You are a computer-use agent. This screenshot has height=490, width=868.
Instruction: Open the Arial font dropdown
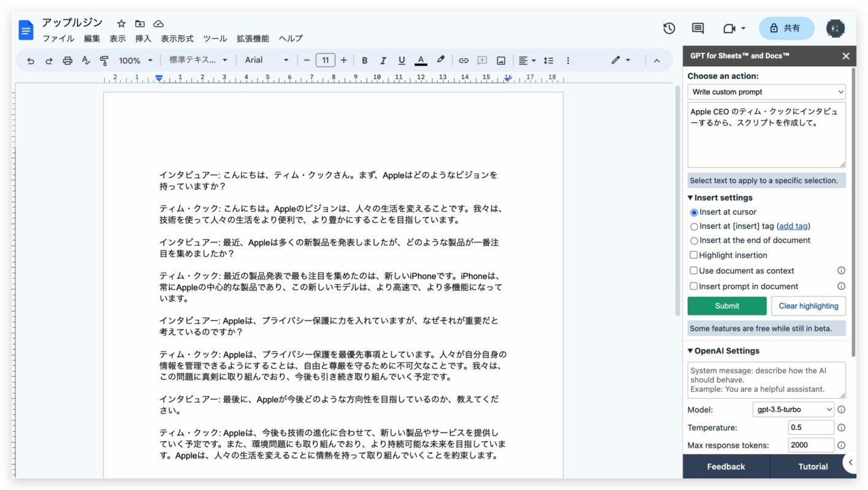[266, 60]
